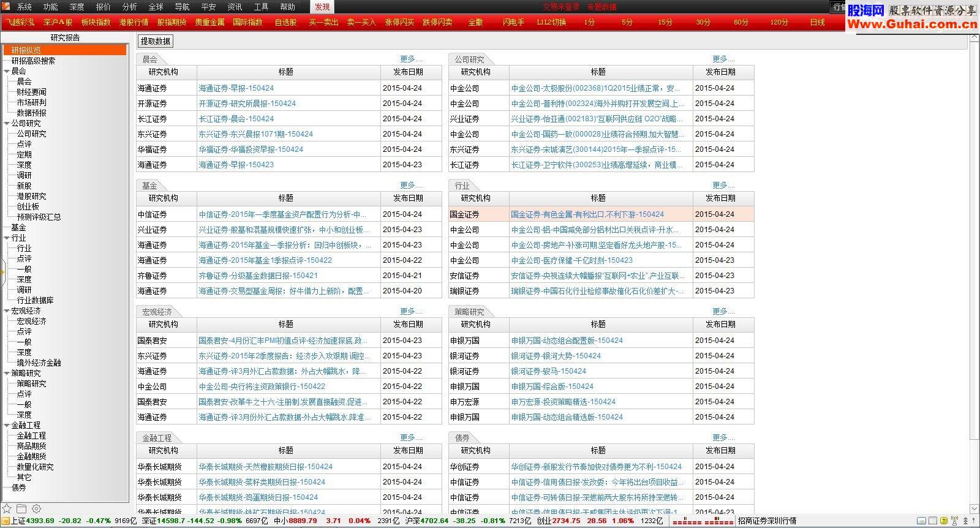Image resolution: width=980 pixels, height=528 pixels.
Task: Click L1L2切换 in the red toolbar
Action: pyautogui.click(x=551, y=22)
